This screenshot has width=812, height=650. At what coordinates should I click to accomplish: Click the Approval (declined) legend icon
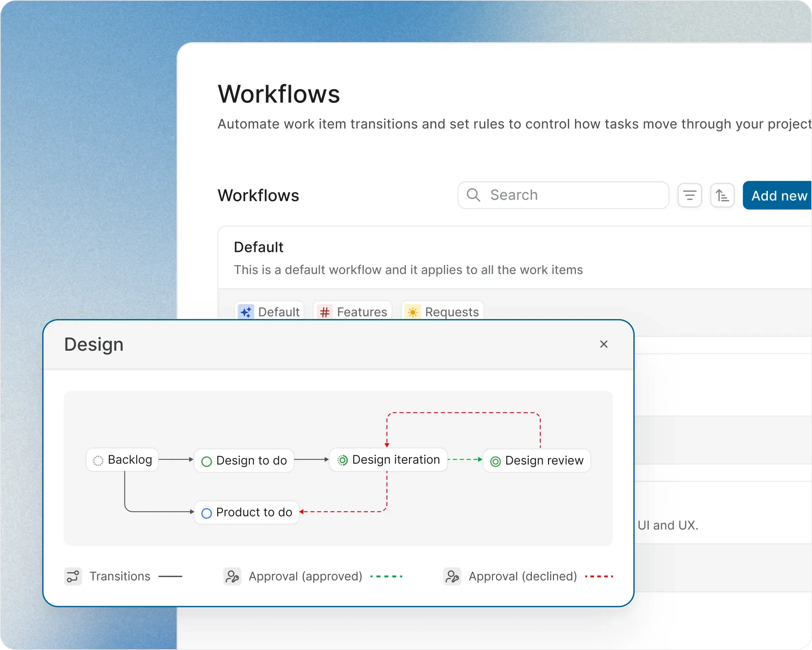click(452, 576)
